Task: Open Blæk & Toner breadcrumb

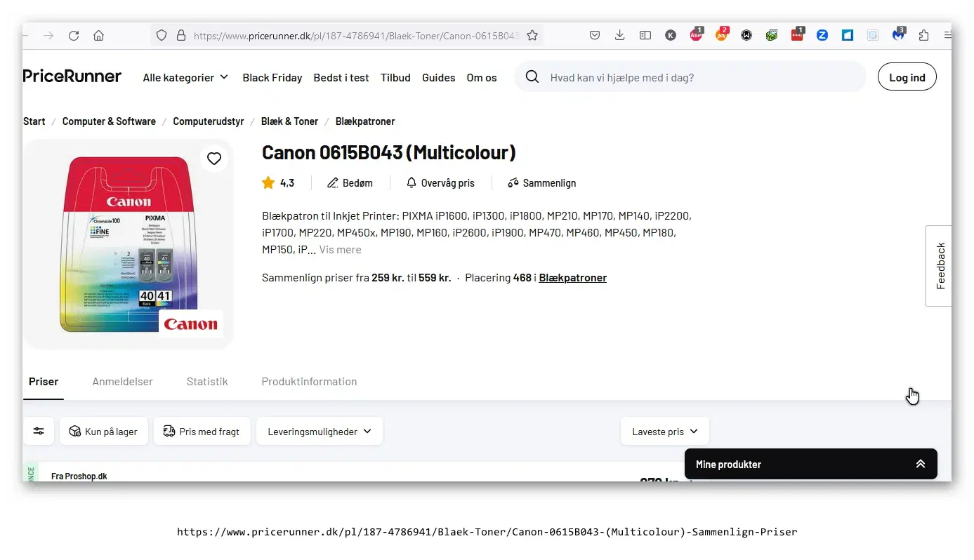Action: click(x=289, y=121)
